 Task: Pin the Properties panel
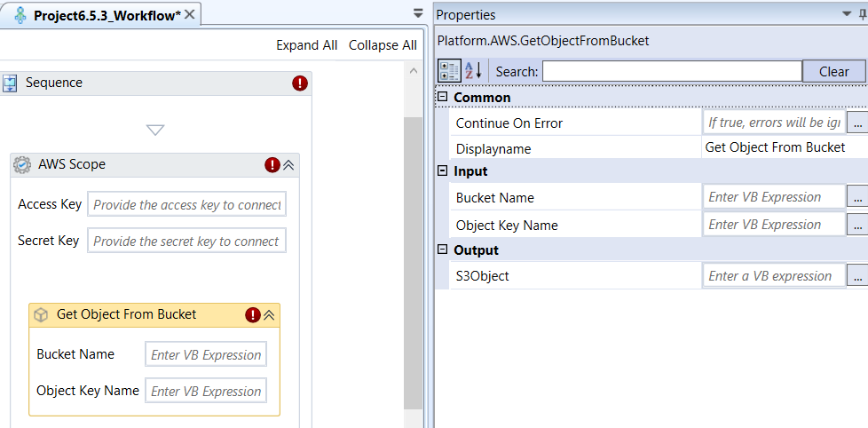point(864,14)
